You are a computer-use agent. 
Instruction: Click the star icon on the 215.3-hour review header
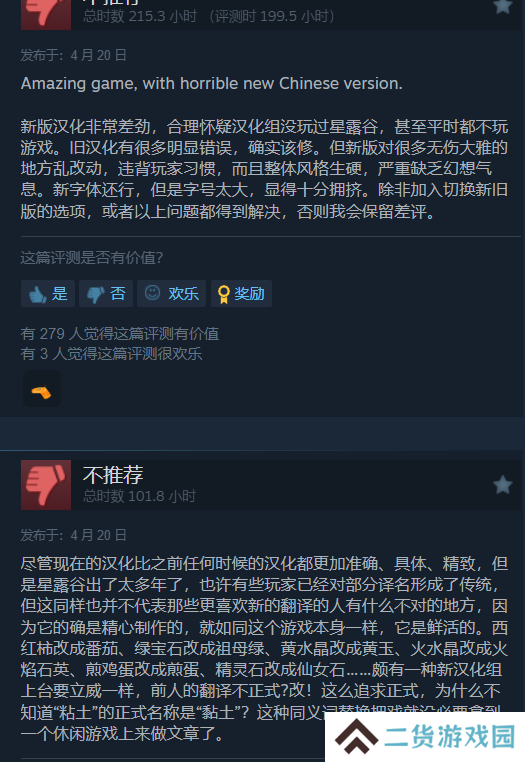coord(502,7)
